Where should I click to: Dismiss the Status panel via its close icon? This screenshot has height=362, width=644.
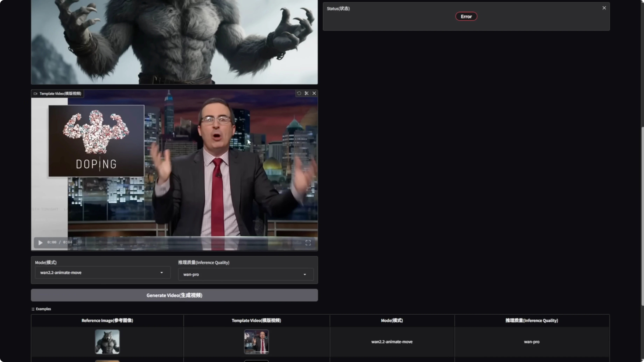604,8
